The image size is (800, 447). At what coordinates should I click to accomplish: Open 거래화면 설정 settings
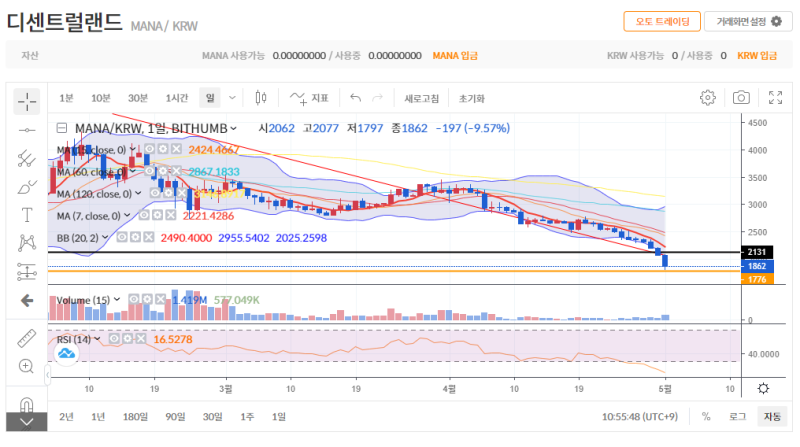click(748, 21)
